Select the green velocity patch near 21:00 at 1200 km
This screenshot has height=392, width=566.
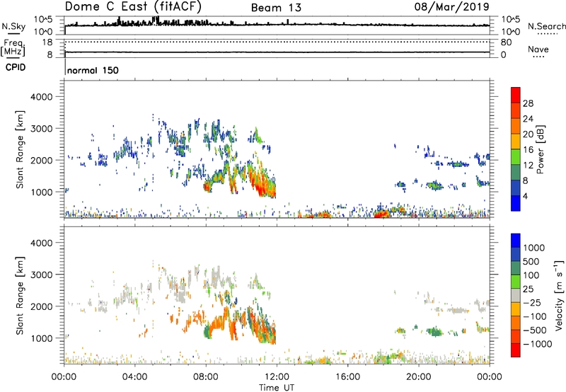[x=435, y=331]
